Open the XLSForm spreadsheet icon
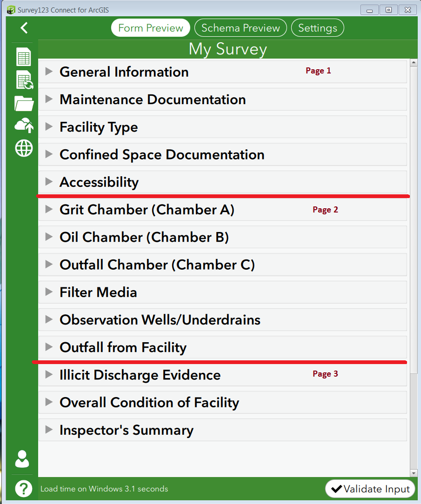Image resolution: width=421 pixels, height=504 pixels. coord(23,57)
